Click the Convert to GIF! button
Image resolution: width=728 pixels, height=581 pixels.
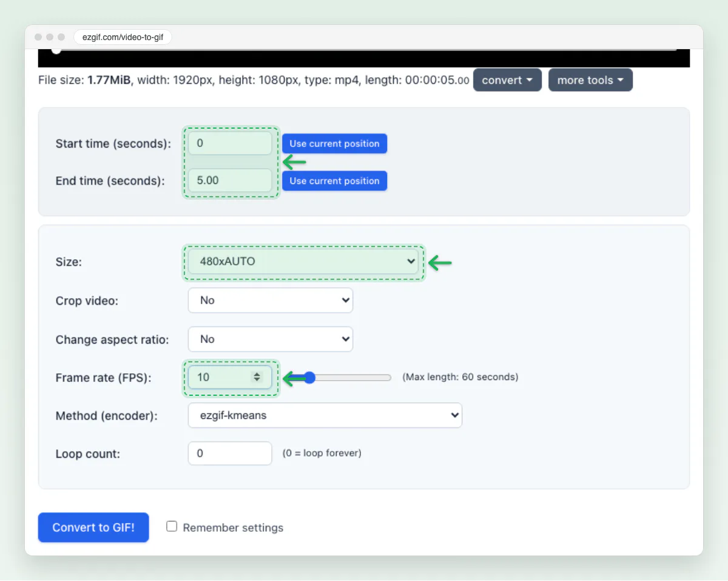click(93, 527)
